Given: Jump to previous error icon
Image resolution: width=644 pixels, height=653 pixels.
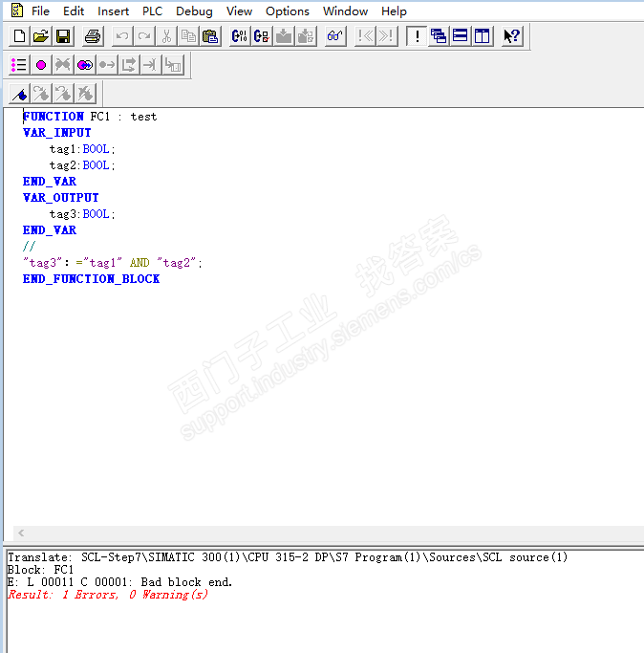Looking at the screenshot, I should [x=365, y=36].
